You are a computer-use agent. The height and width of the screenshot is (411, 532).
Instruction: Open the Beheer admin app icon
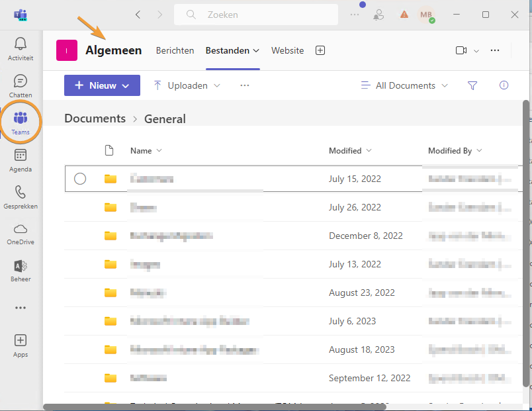point(21,270)
